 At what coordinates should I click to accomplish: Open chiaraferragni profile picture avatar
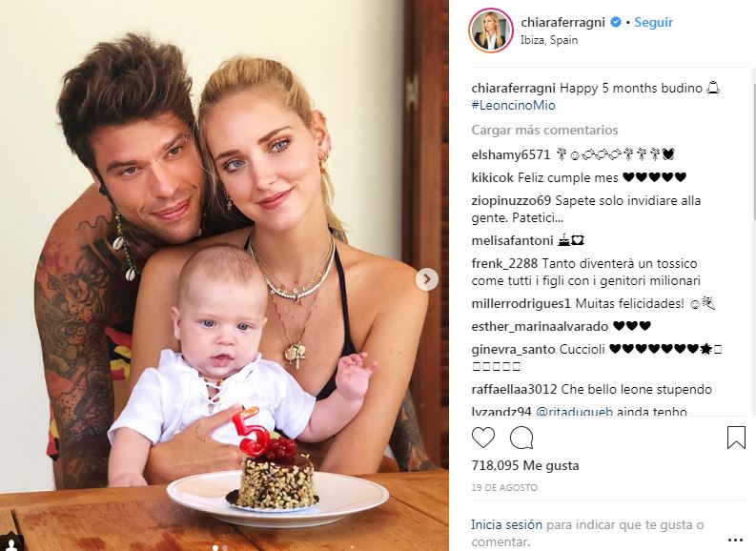[x=491, y=31]
